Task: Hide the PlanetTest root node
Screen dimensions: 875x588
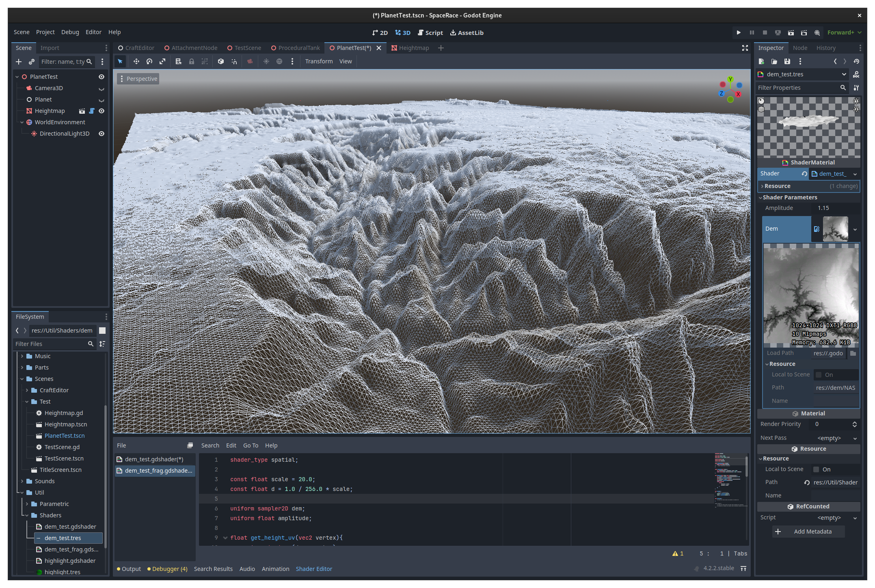Action: tap(102, 77)
